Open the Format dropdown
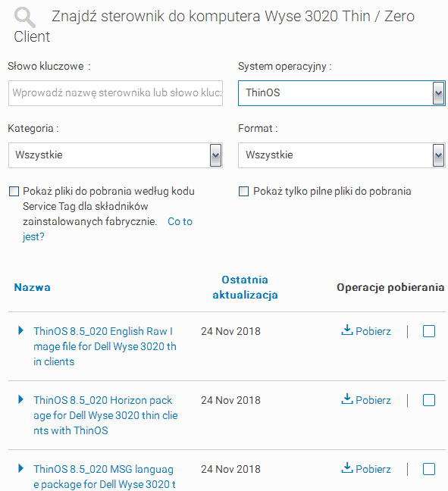Viewport: 448px width, 491px height. 342,155
